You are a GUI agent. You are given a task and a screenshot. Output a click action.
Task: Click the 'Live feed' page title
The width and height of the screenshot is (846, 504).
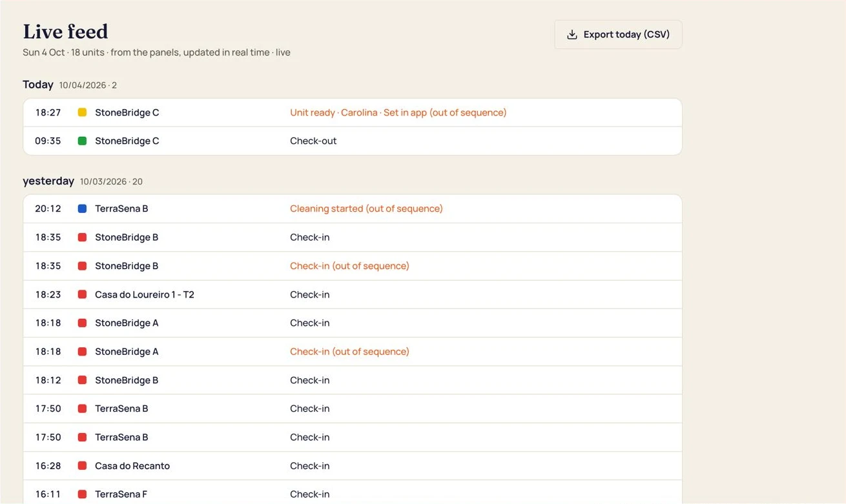[x=65, y=31]
